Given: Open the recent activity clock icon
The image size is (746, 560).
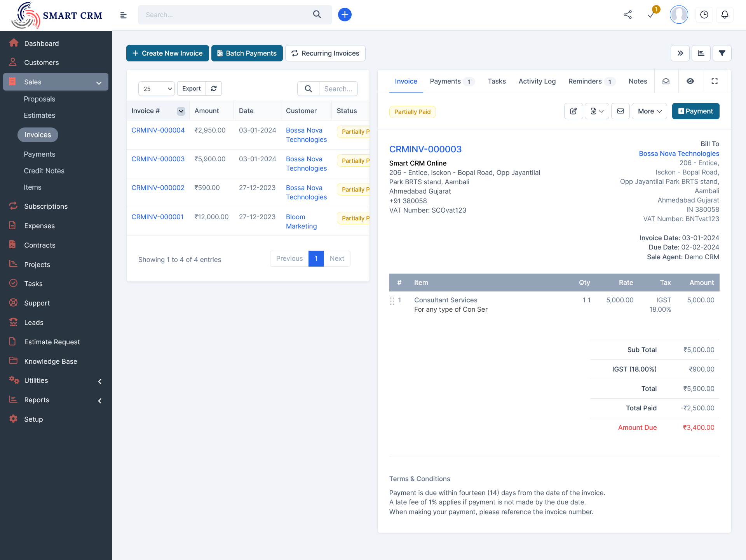Looking at the screenshot, I should (x=704, y=14).
